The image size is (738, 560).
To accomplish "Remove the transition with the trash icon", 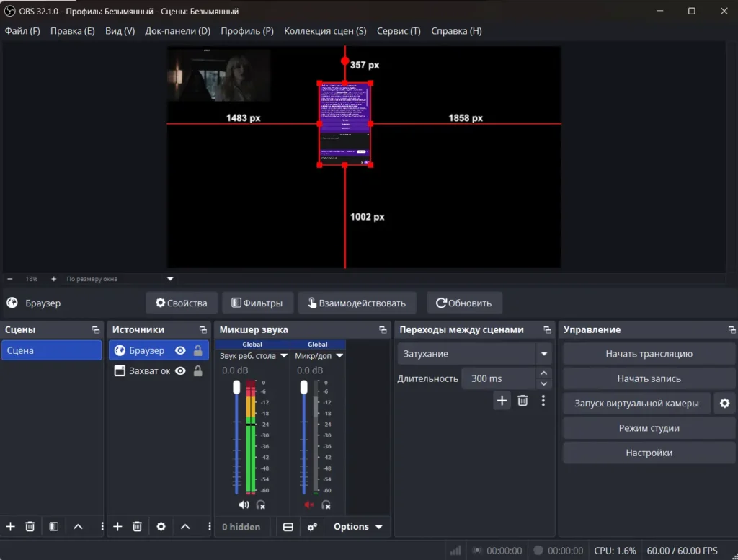I will coord(523,401).
